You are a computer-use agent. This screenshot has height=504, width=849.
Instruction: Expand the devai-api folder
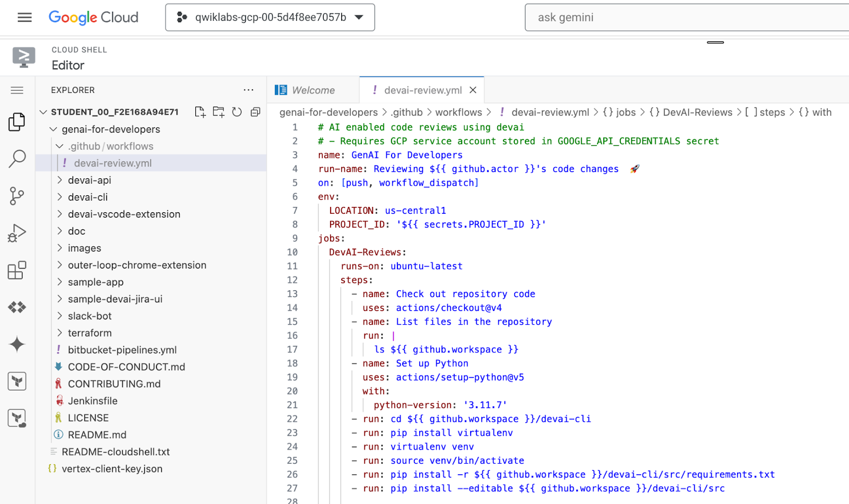pyautogui.click(x=89, y=180)
